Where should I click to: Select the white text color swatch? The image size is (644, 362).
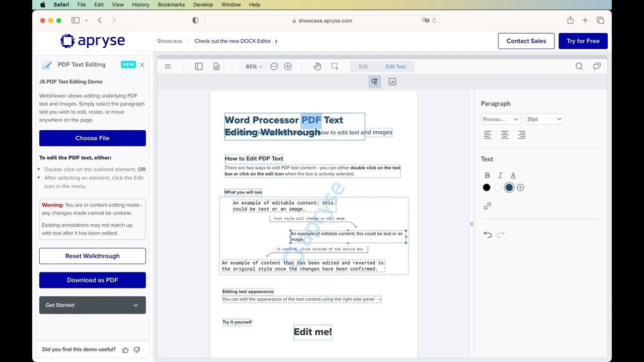tap(498, 188)
